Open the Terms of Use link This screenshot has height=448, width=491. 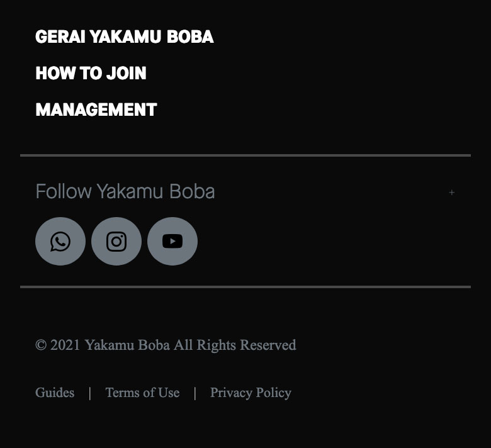tap(142, 393)
